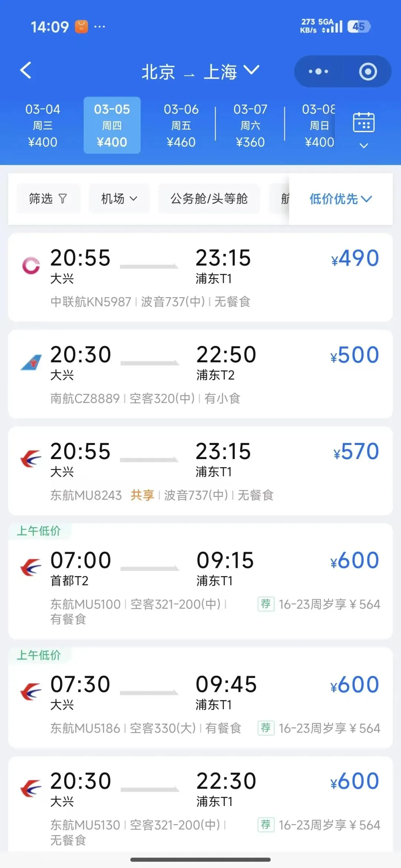Open the calendar date picker icon

pyautogui.click(x=363, y=122)
